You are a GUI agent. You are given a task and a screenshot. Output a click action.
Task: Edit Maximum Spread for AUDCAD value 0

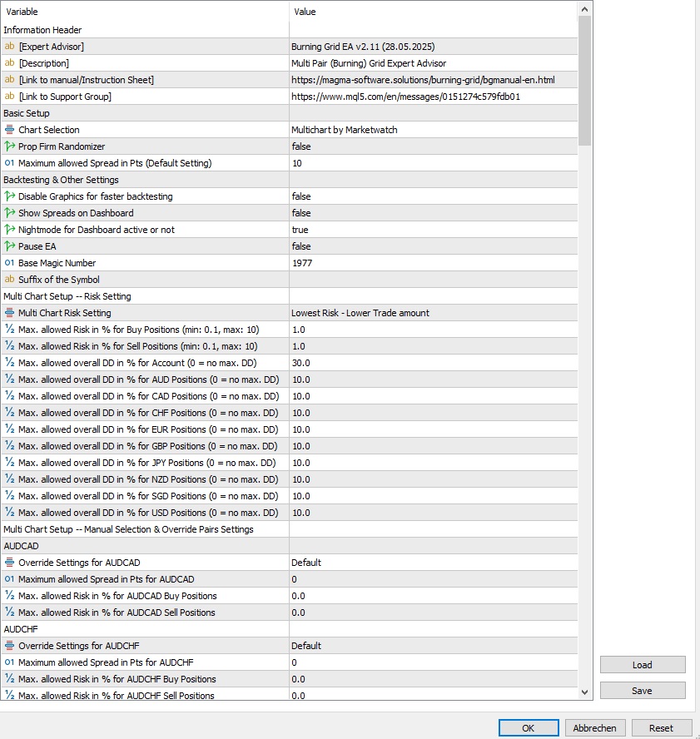coord(433,579)
